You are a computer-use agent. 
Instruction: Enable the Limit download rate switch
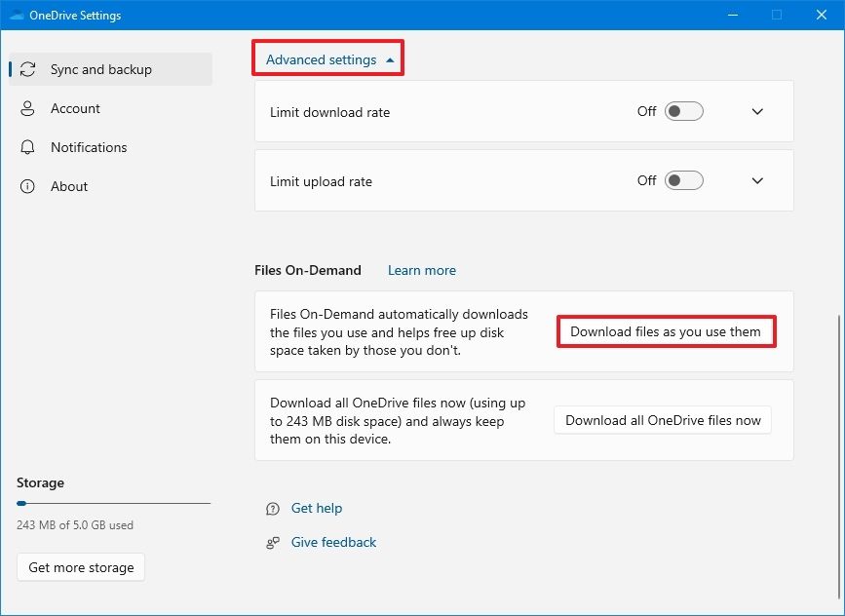coord(683,111)
